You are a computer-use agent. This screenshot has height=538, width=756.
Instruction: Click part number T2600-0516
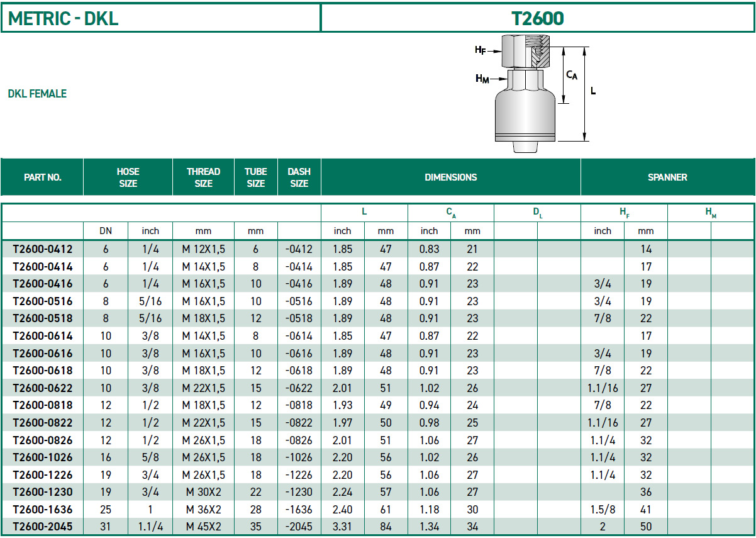coord(42,301)
